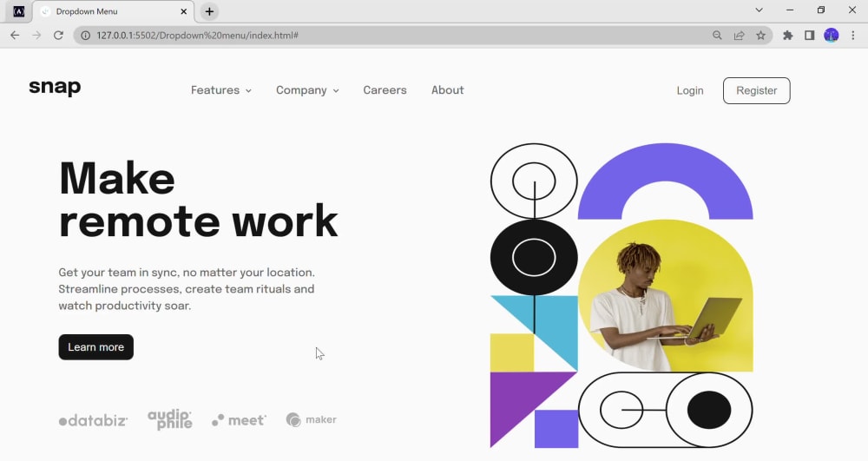Open the About nav link
The width and height of the screenshot is (868, 461).
pos(447,90)
